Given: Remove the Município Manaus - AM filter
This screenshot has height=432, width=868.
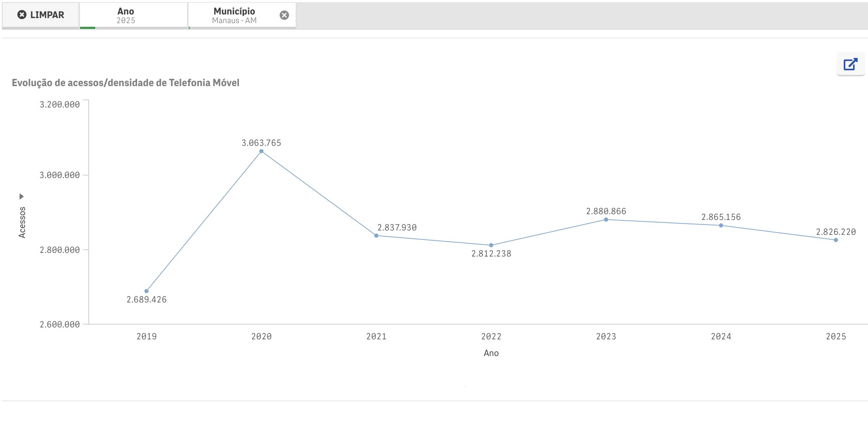Looking at the screenshot, I should tap(284, 15).
